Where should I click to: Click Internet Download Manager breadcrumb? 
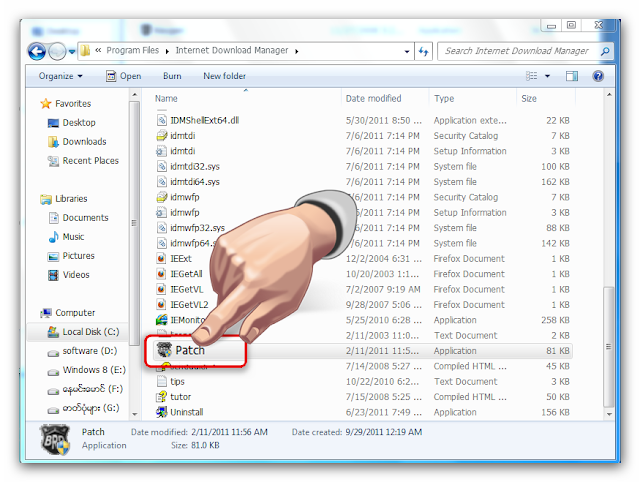tap(231, 50)
